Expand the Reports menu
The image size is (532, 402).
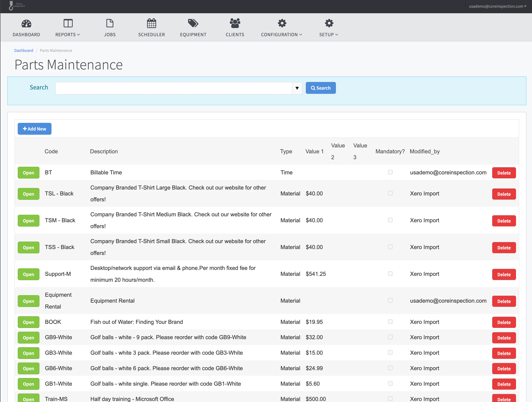tap(68, 35)
